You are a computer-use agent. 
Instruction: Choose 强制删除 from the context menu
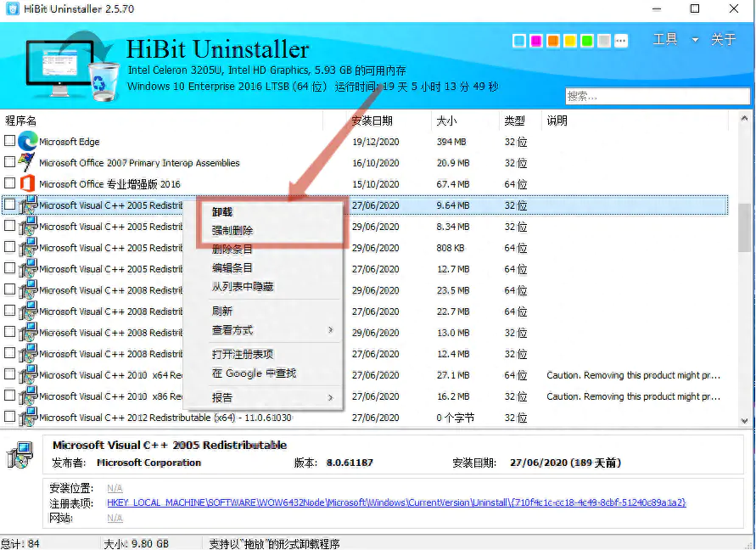pos(232,230)
